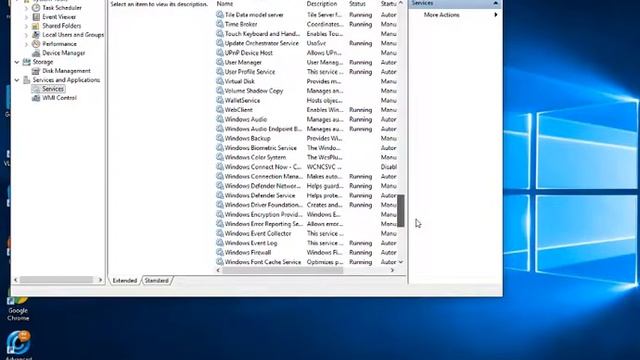This screenshot has width=640, height=360.
Task: Switch to the Extended tab
Action: point(124,280)
